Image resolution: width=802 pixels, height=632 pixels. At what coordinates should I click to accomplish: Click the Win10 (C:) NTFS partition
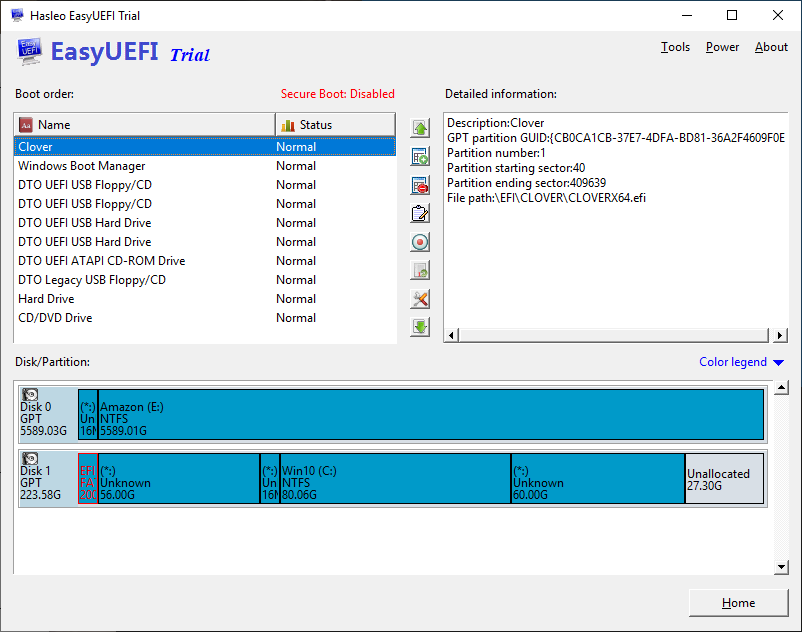[395, 478]
